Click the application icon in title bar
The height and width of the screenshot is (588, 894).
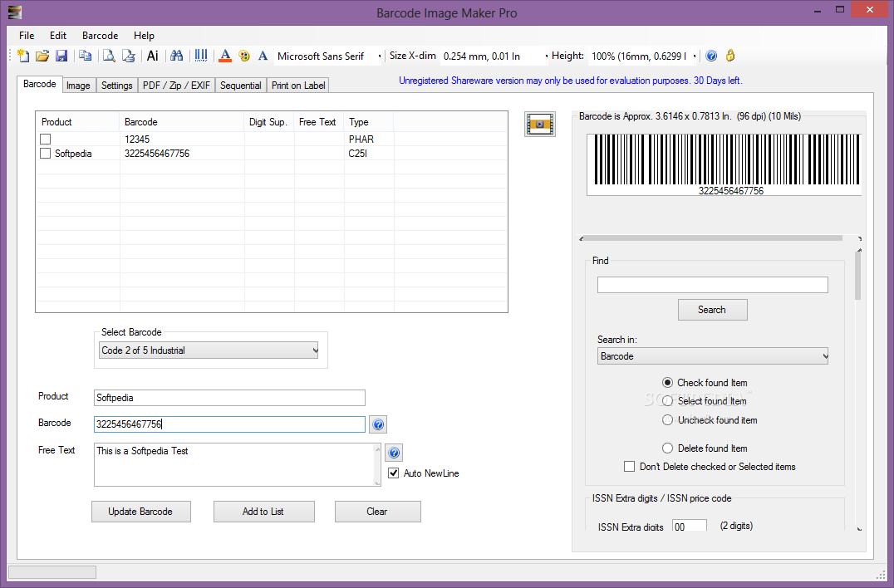click(15, 12)
